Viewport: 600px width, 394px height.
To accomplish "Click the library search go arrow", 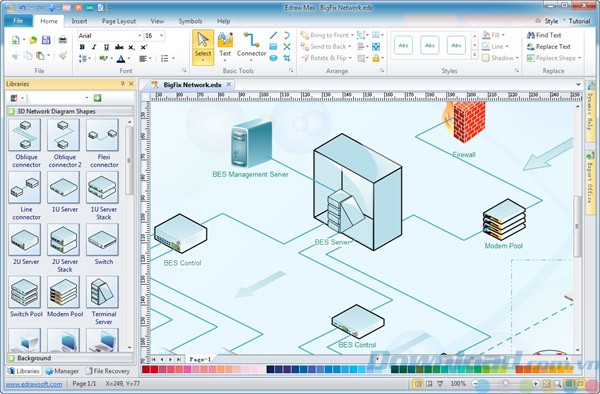I will (98, 98).
